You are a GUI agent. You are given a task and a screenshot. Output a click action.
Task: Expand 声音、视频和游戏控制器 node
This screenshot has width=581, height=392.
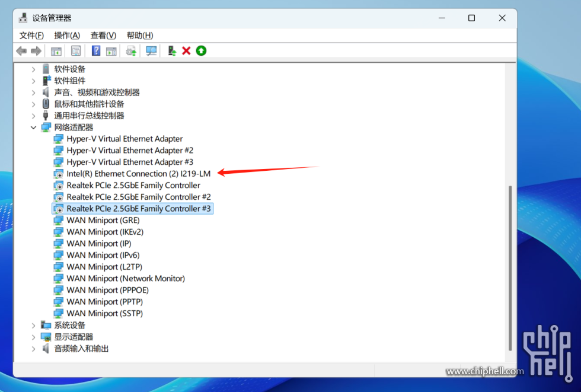coord(33,93)
